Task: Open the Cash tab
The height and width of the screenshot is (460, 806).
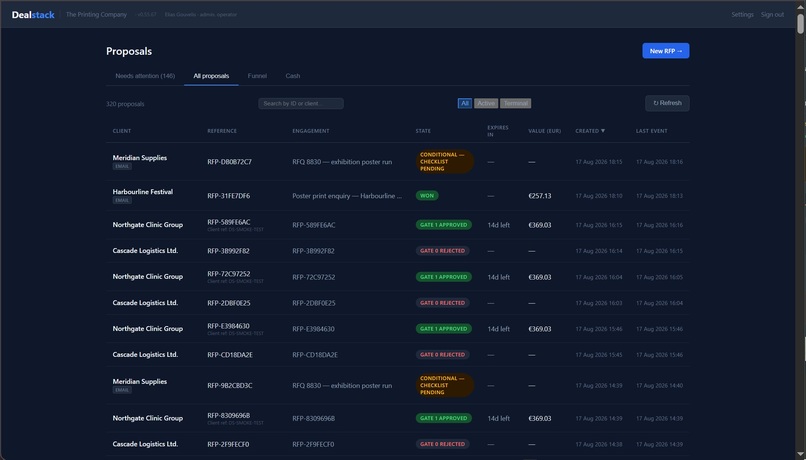Action: [x=292, y=76]
